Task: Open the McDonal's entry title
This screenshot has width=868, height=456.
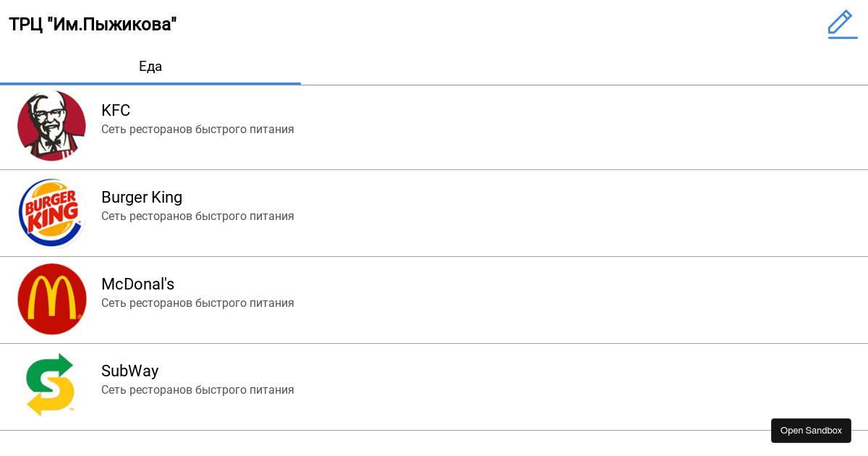Action: (137, 284)
